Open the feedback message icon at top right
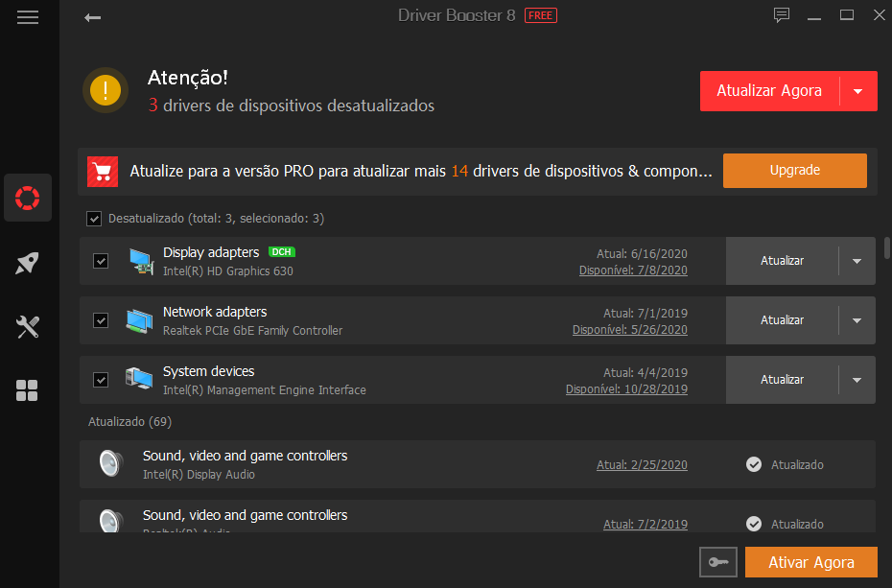The height and width of the screenshot is (588, 892). click(x=782, y=15)
